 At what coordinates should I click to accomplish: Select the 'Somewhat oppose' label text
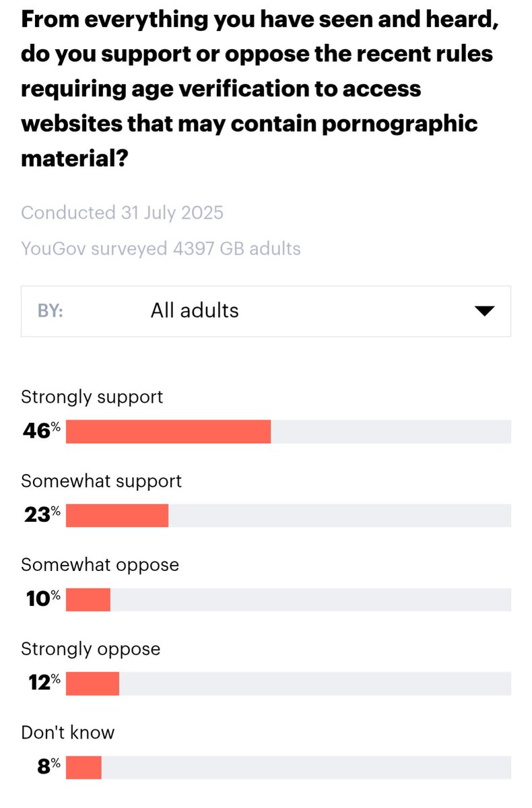(100, 564)
